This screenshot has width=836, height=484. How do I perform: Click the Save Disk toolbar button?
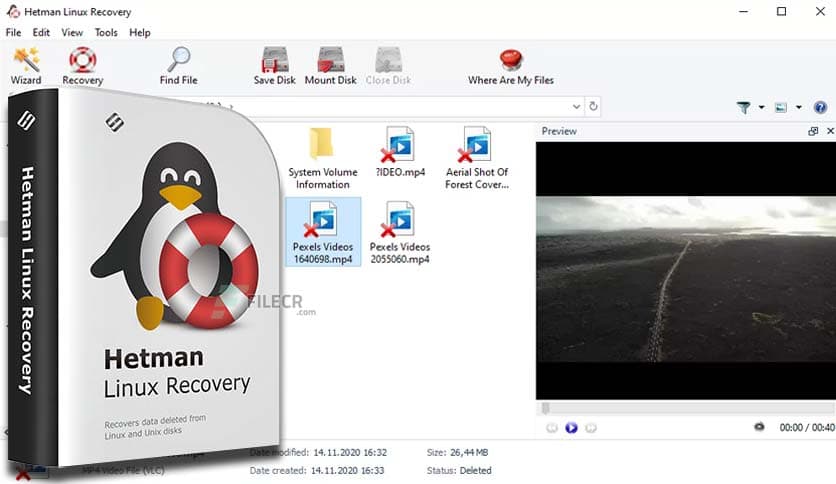(275, 66)
